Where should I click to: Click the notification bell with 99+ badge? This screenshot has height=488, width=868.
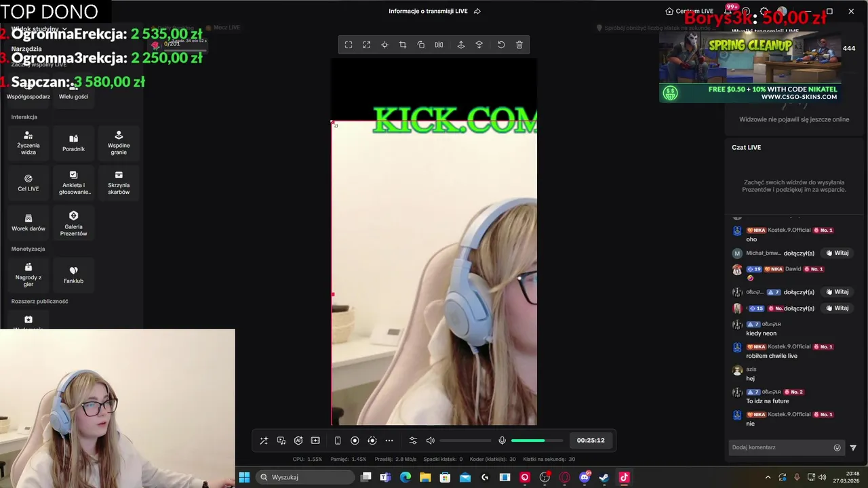(728, 11)
